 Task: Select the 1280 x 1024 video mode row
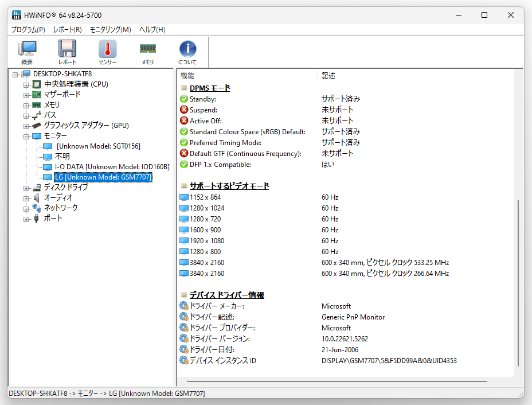coord(345,208)
